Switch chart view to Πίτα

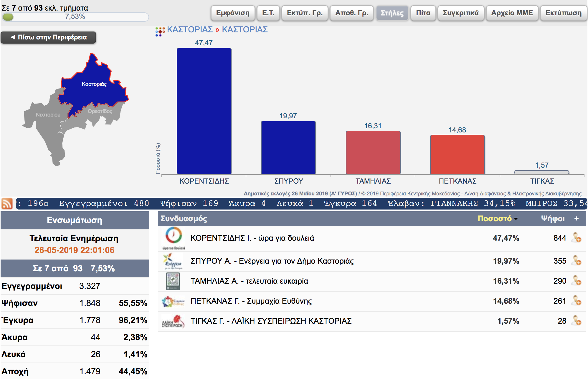click(x=423, y=13)
